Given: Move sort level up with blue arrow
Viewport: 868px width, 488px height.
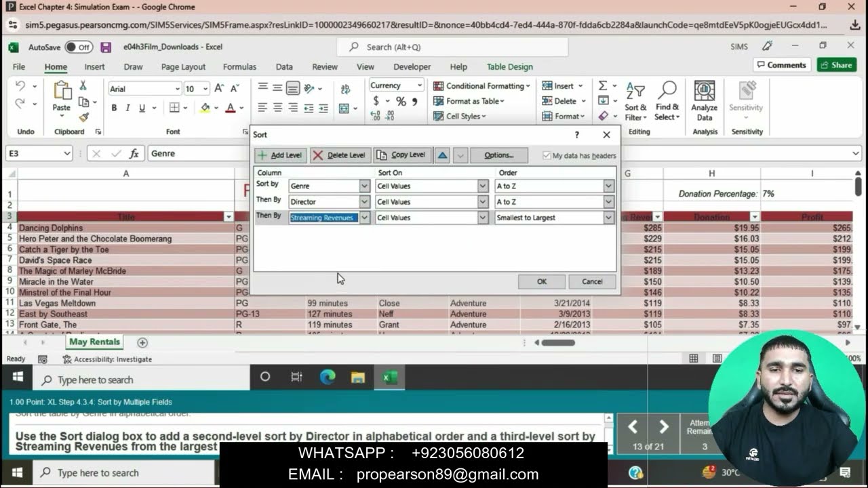Looking at the screenshot, I should point(443,155).
